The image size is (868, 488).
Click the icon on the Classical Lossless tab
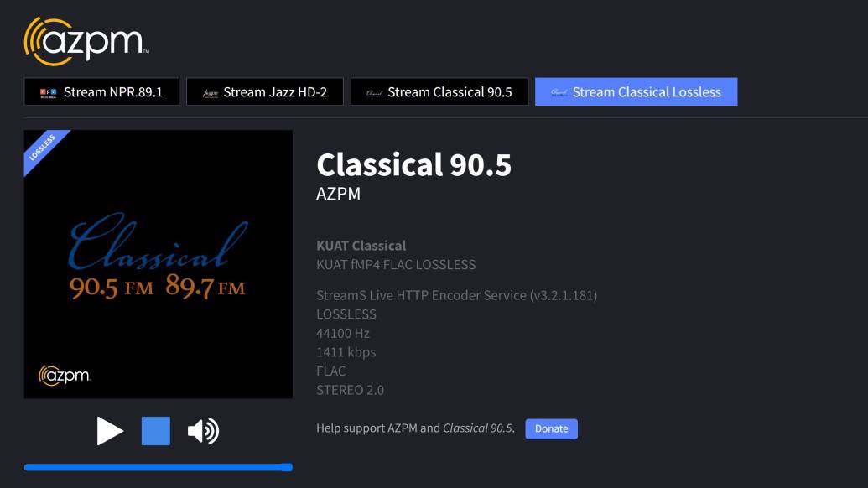coord(559,93)
